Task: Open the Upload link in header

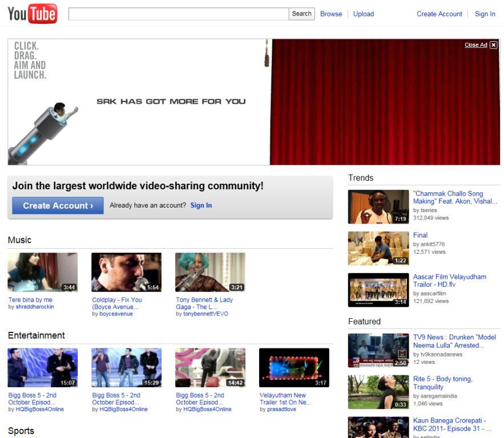Action: (364, 14)
